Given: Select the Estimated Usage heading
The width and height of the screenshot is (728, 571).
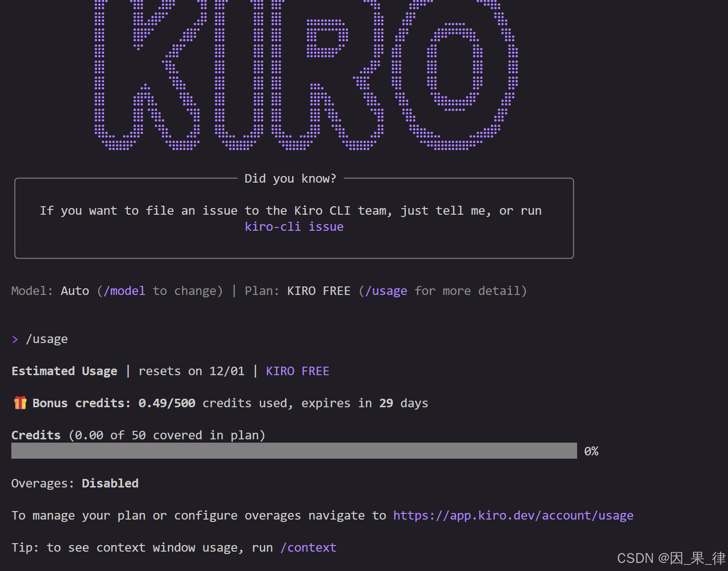Looking at the screenshot, I should tap(64, 371).
